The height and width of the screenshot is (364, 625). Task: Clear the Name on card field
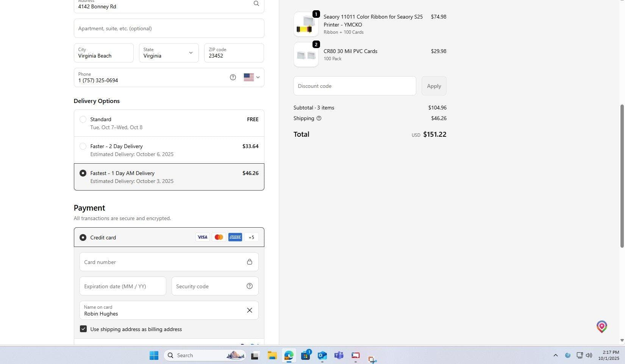(x=250, y=311)
